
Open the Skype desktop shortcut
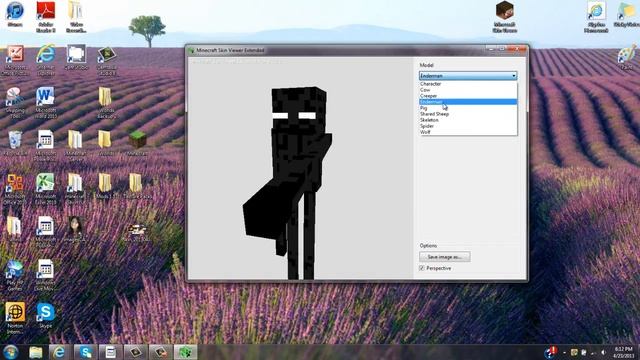(x=46, y=315)
